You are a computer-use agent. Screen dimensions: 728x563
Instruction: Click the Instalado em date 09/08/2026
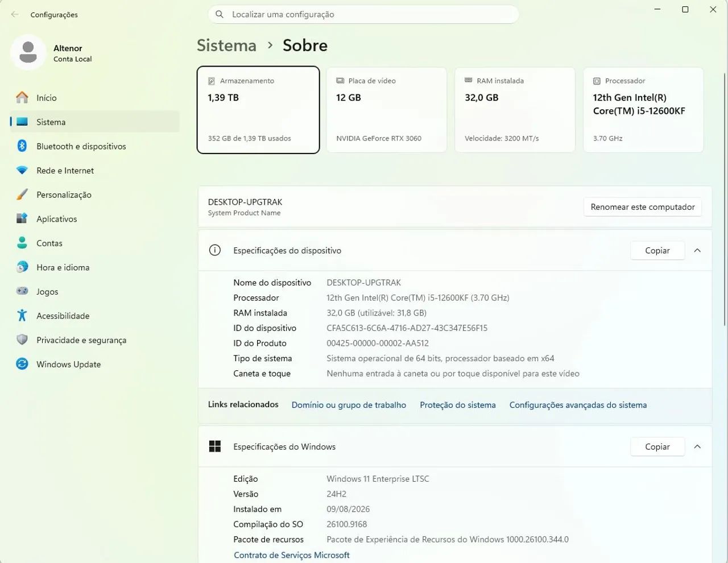[348, 509]
